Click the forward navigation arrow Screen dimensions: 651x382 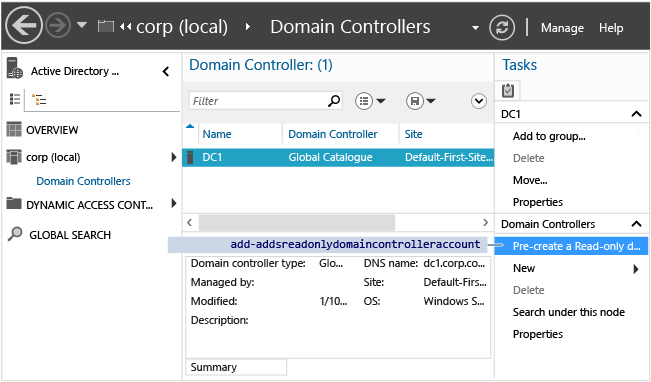point(58,26)
